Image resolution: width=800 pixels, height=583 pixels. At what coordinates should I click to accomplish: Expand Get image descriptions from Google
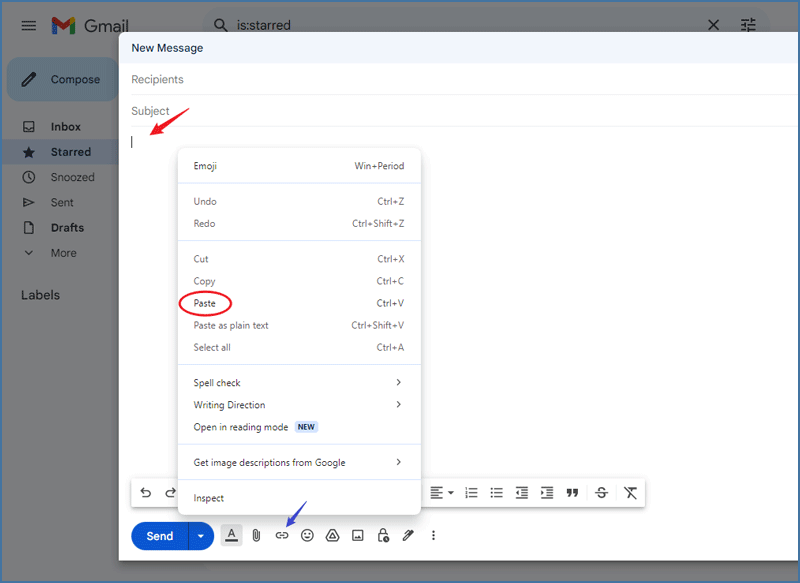299,463
